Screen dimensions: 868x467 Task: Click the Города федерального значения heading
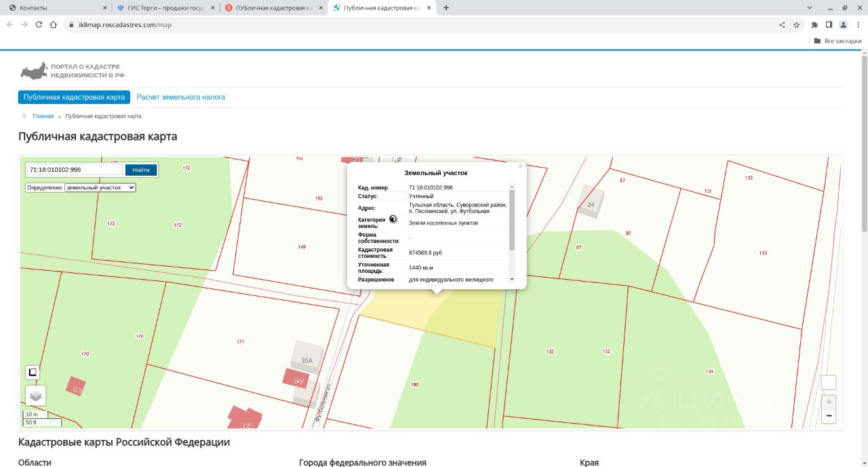coord(363,462)
